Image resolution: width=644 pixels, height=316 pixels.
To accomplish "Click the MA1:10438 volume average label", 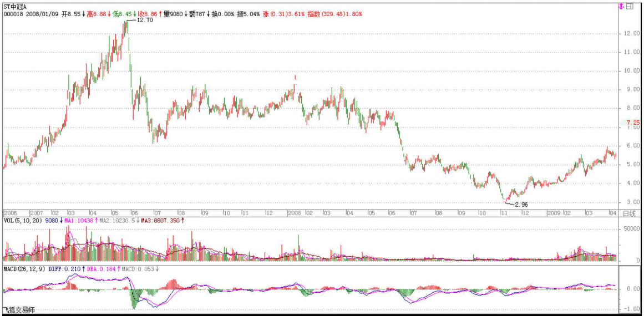I will click(x=77, y=221).
